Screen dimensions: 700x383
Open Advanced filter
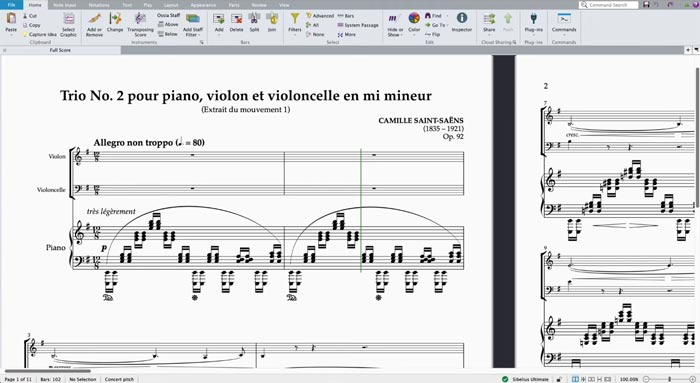pos(320,16)
